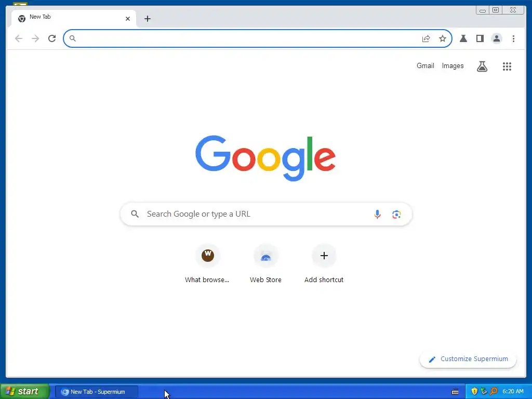The height and width of the screenshot is (399, 532).
Task: Minimize the Supermium window
Action: 483,10
